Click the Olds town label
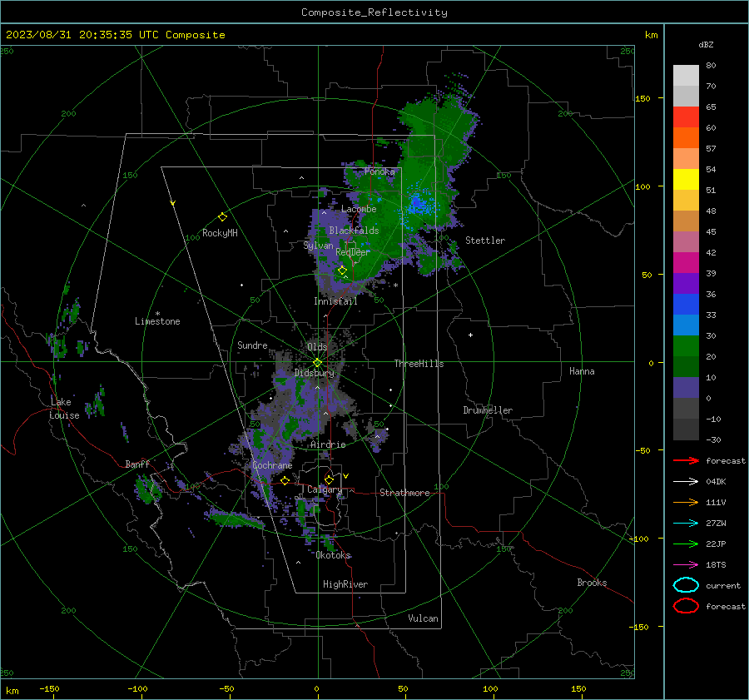Screen dimensions: 749x700 pos(317,346)
